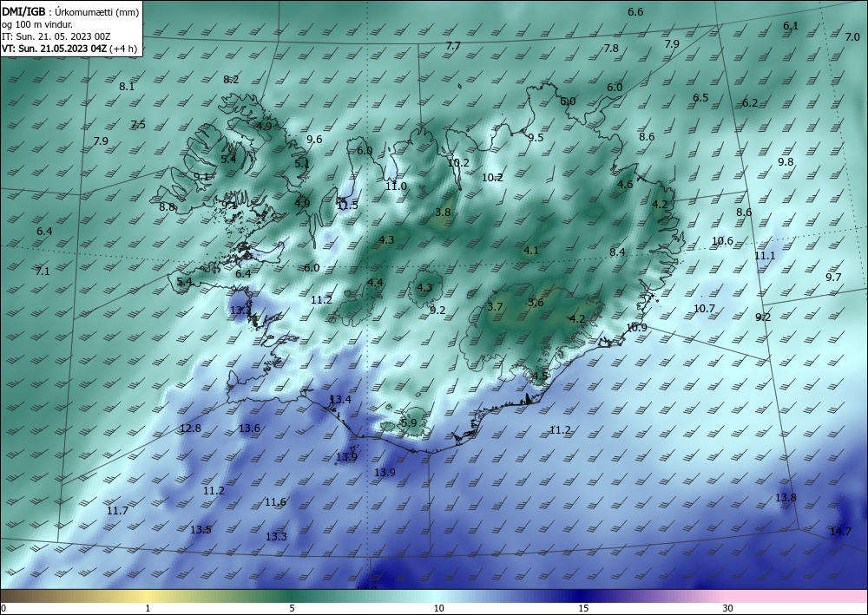Click the map value 14.7
The image size is (868, 615).
click(840, 532)
